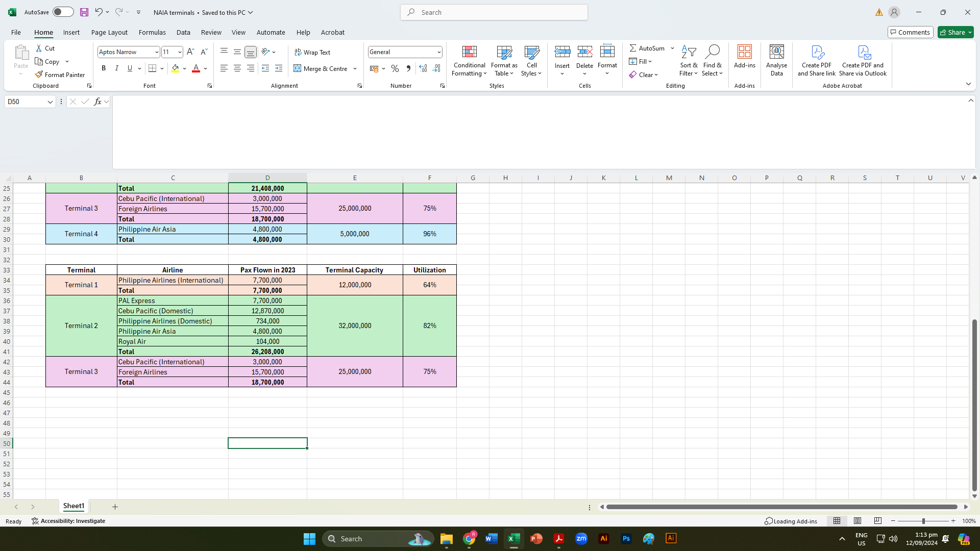Viewport: 980px width, 551px height.
Task: Toggle the AutoSave switch
Action: point(63,12)
